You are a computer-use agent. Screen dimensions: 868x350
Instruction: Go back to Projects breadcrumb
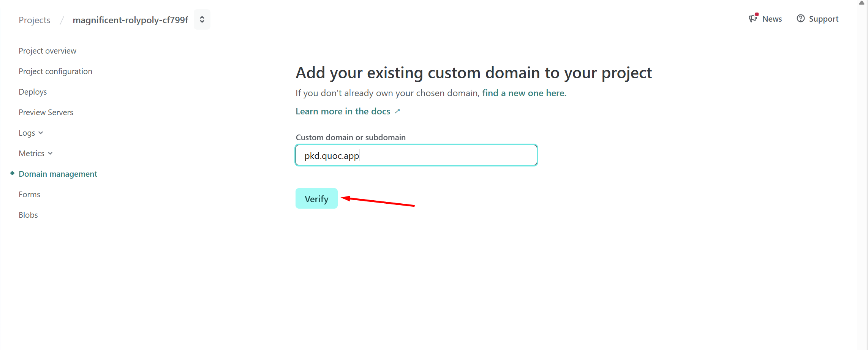(35, 20)
